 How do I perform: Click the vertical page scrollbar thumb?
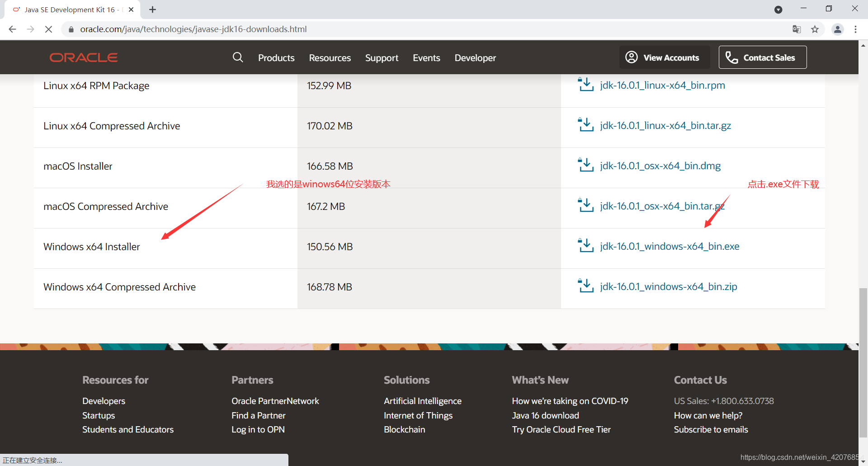[x=863, y=363]
